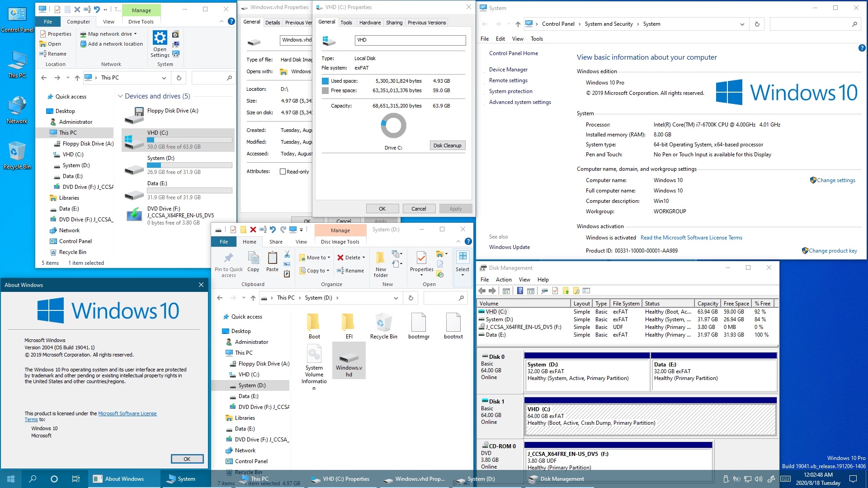The width and height of the screenshot is (868, 488).
Task: Click Paste shortcut icon in System (D:) ribbon
Action: (287, 274)
